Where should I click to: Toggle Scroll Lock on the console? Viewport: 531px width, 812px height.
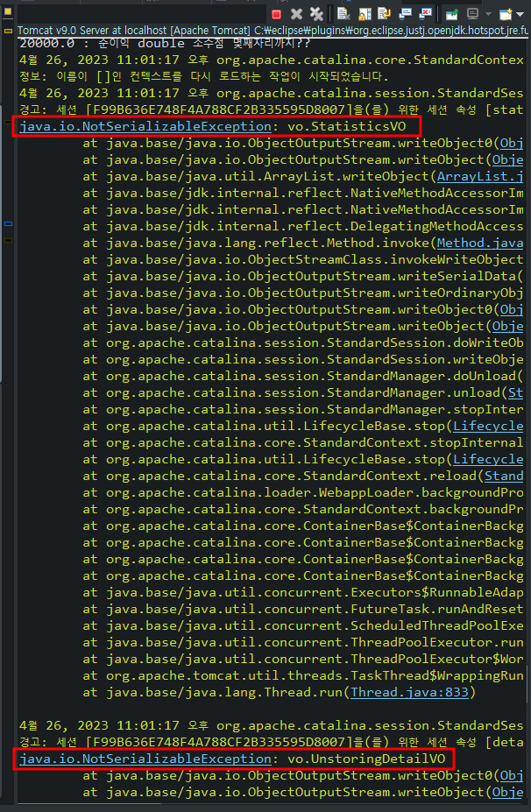[365, 14]
